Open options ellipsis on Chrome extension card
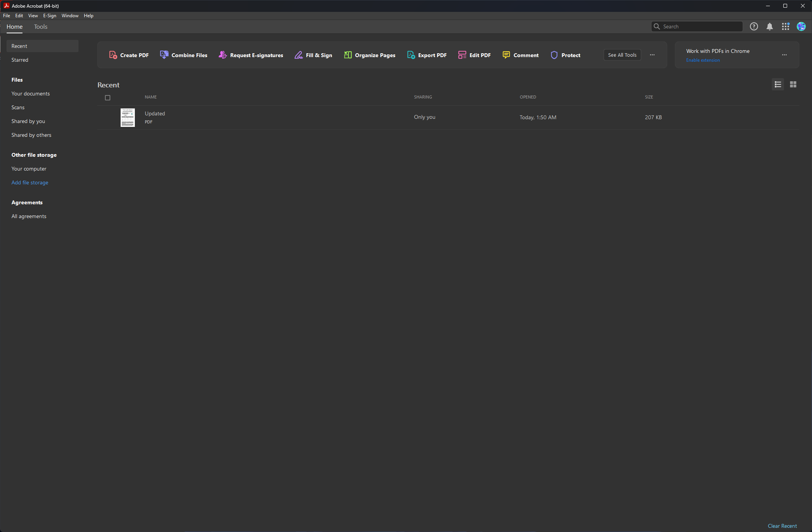Viewport: 812px width, 532px height. tap(784, 55)
